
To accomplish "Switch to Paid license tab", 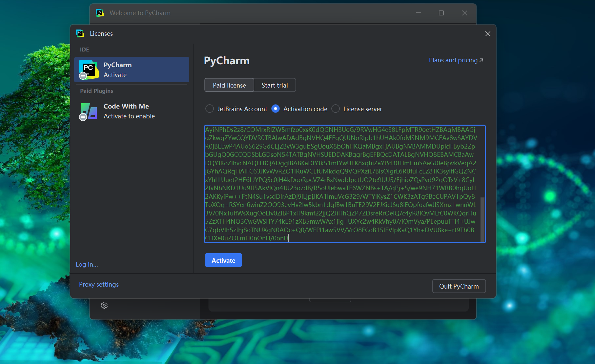I will pyautogui.click(x=229, y=85).
